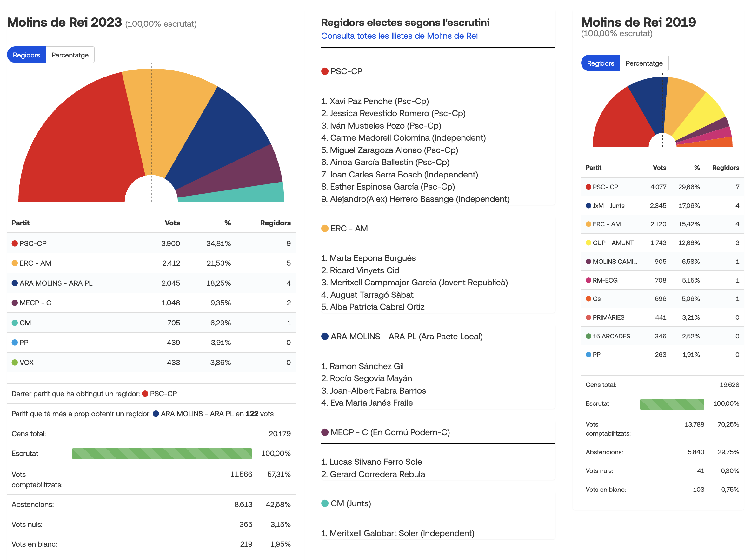751x560 pixels.
Task: Click the yellow CUP - AMUNT dot in the 2019 table
Action: (588, 243)
